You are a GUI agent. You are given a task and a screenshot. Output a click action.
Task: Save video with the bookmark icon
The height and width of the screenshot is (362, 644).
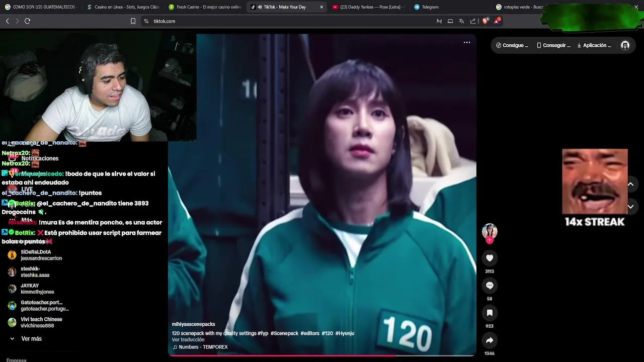[x=490, y=313]
